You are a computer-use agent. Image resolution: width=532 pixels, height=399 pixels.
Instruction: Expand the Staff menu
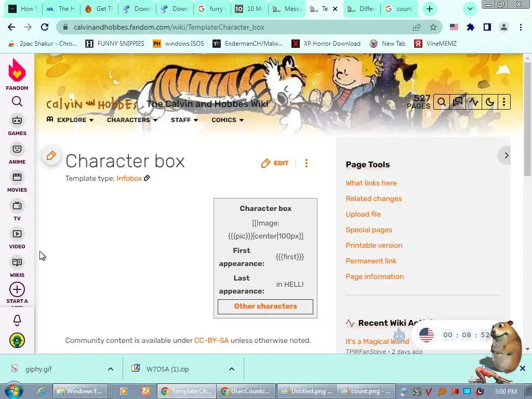pyautogui.click(x=184, y=120)
